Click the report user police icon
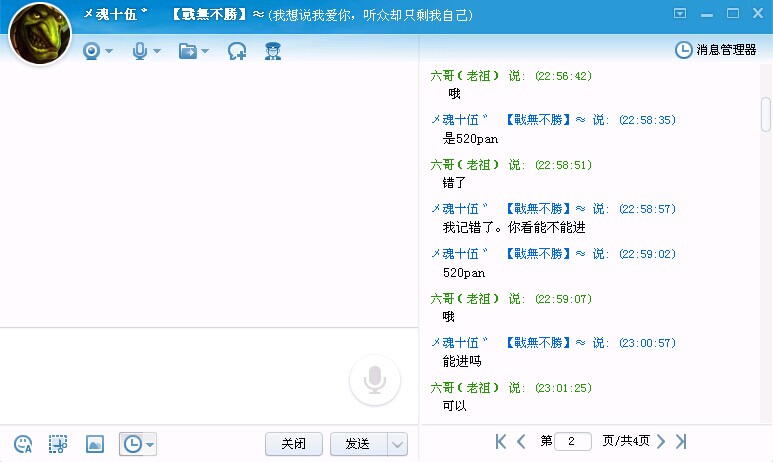 272,51
